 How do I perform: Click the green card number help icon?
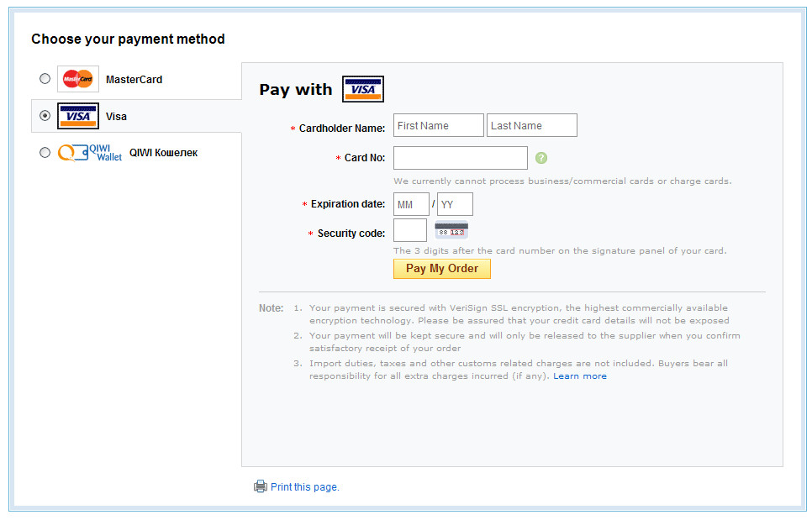[541, 158]
